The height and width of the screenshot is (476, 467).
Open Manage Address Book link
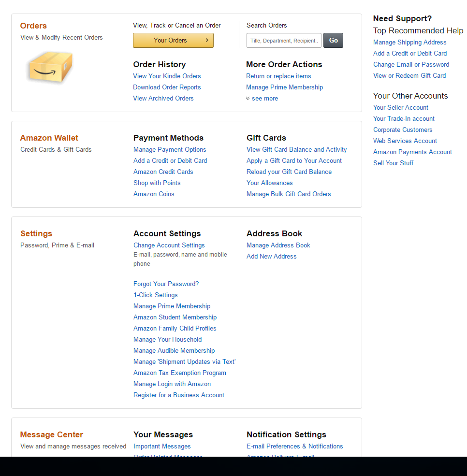click(278, 245)
